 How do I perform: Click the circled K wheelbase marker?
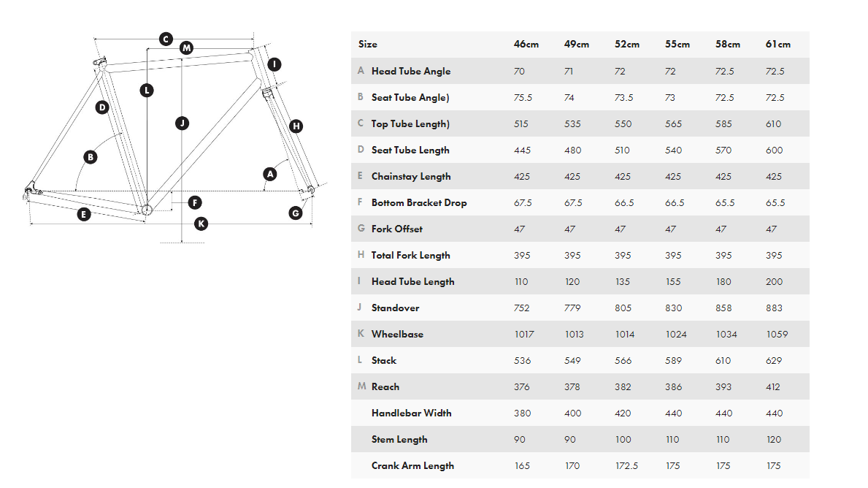201,224
